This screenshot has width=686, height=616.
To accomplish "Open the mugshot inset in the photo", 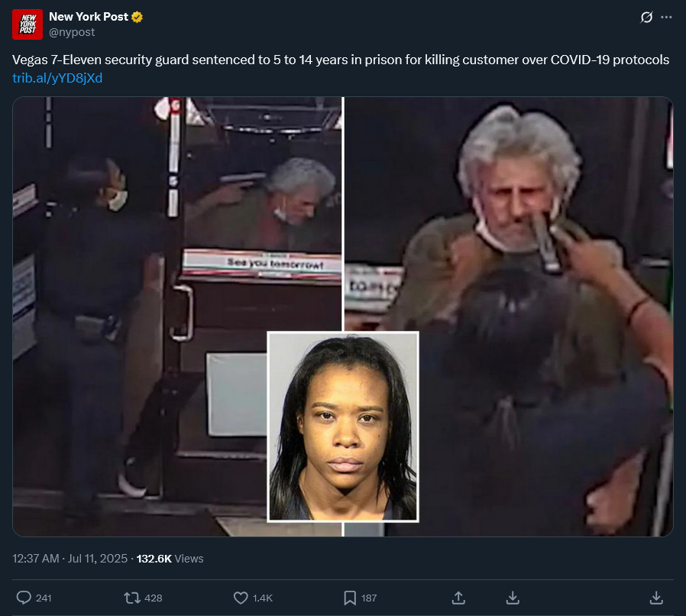I will 343,427.
